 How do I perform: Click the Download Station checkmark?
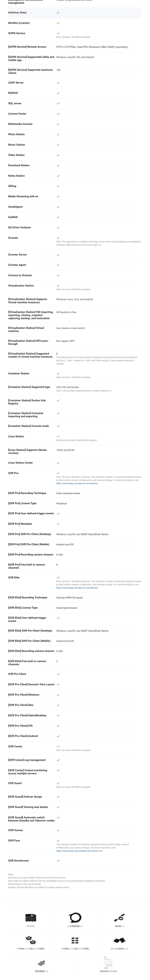58,165
